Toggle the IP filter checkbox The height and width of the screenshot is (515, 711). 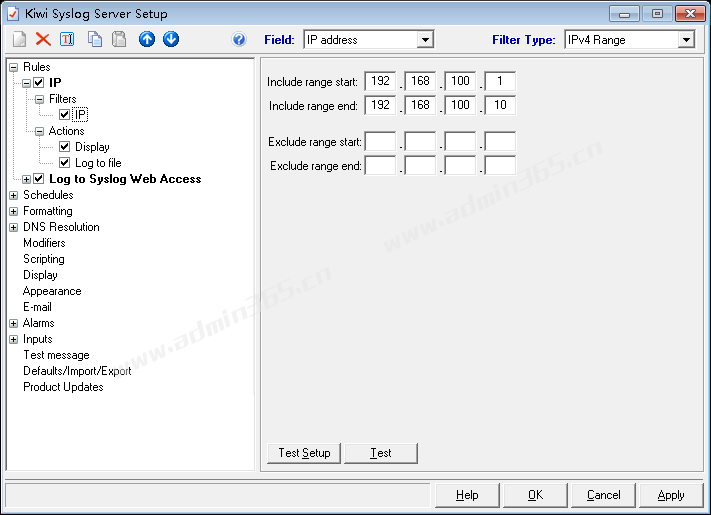pos(64,114)
